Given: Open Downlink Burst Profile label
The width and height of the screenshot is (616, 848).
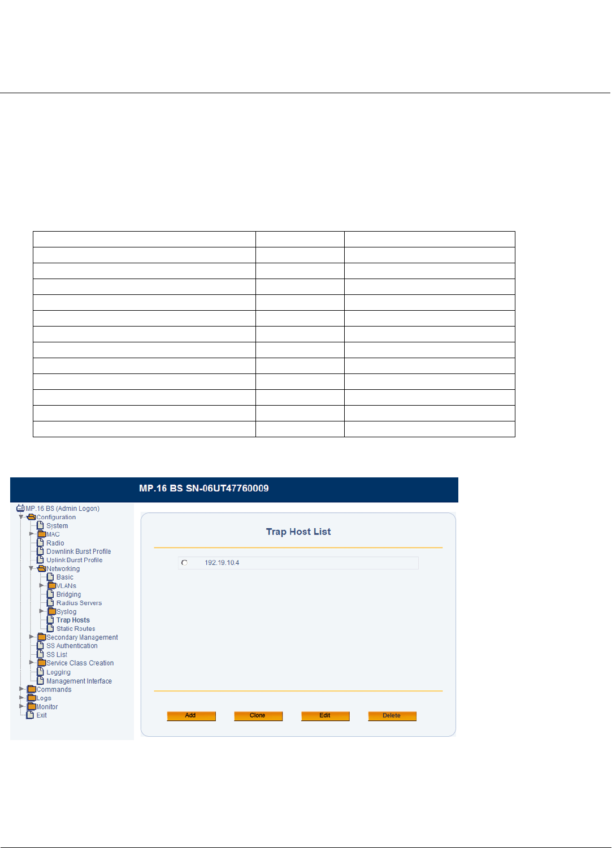Looking at the screenshot, I should coord(79,551).
